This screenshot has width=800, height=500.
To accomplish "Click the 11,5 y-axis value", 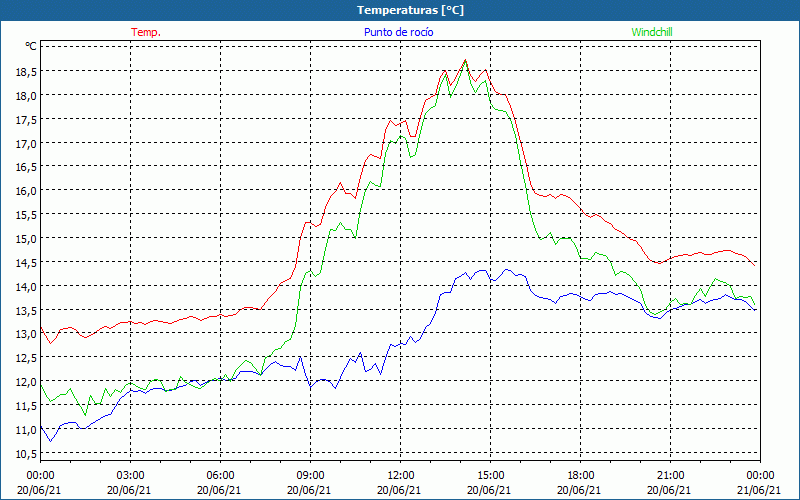I will click(x=27, y=406).
